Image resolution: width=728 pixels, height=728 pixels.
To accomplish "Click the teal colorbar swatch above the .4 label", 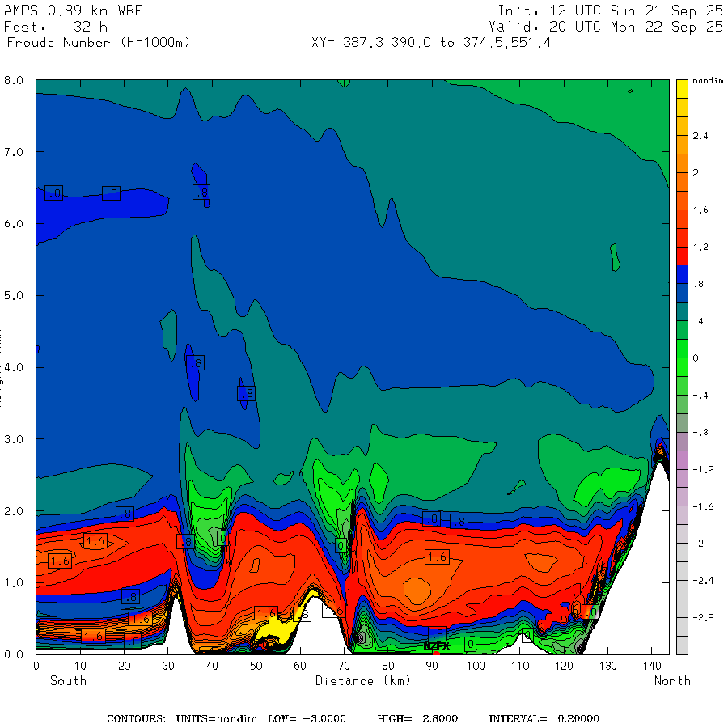I will click(682, 311).
